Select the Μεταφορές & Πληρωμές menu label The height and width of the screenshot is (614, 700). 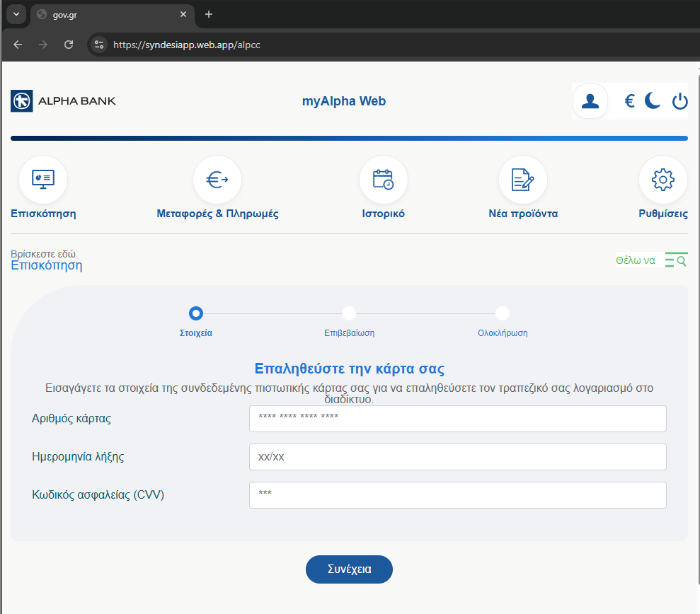coord(217,214)
